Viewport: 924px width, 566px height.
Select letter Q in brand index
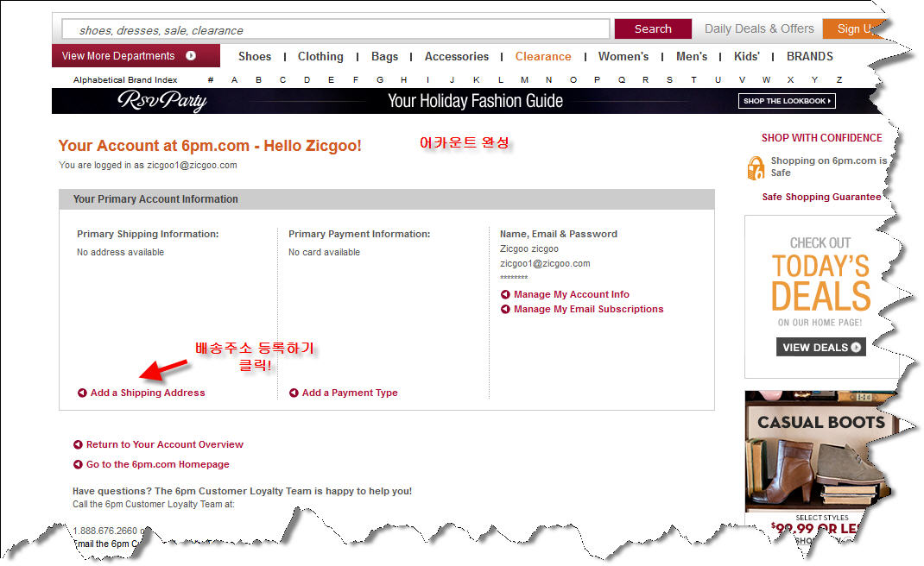pyautogui.click(x=621, y=80)
